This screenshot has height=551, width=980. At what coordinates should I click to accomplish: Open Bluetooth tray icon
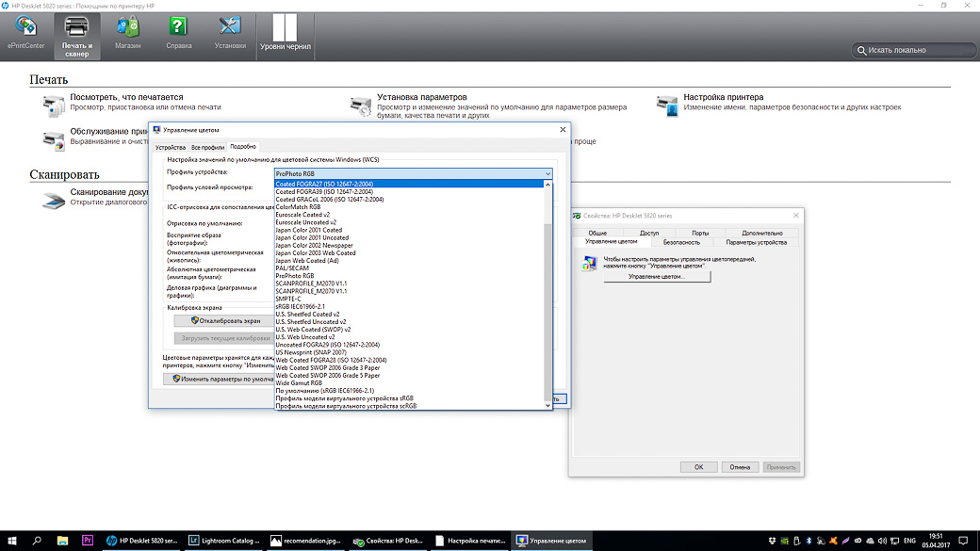808,541
